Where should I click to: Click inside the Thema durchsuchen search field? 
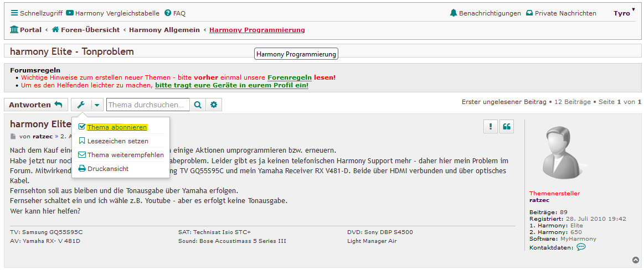pyautogui.click(x=147, y=105)
